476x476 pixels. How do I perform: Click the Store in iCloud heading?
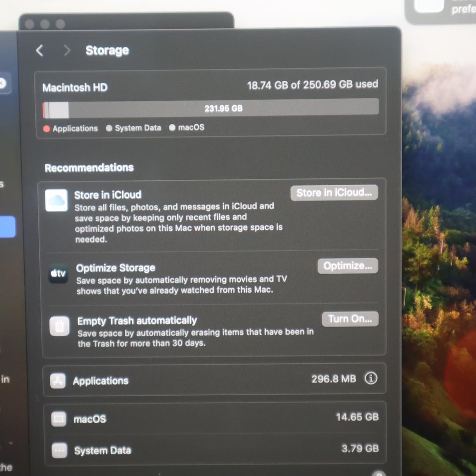coord(108,195)
